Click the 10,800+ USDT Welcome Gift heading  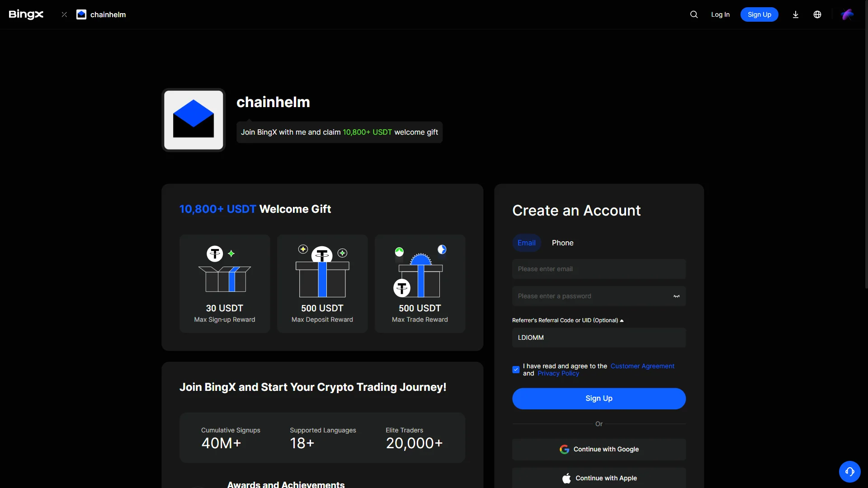click(x=255, y=209)
